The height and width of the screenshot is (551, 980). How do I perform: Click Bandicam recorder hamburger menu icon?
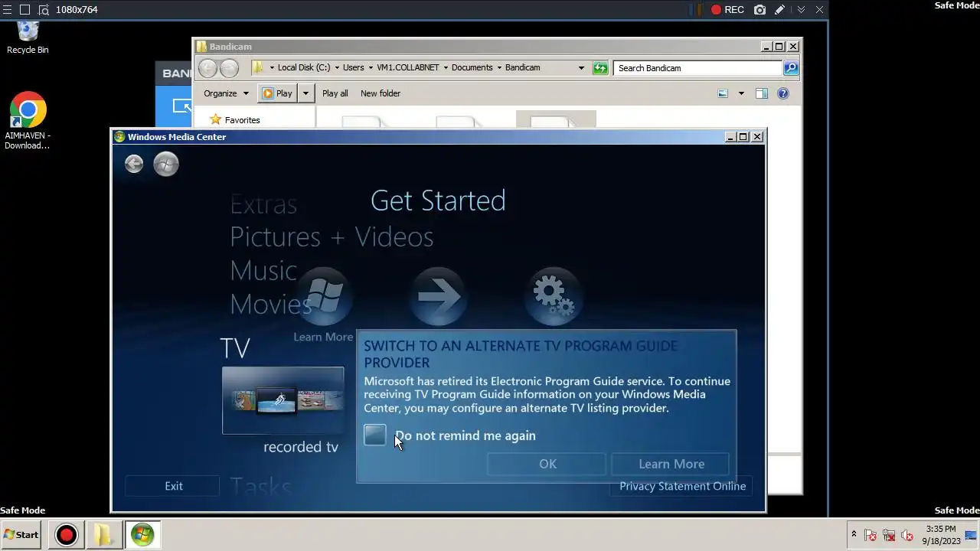7,10
